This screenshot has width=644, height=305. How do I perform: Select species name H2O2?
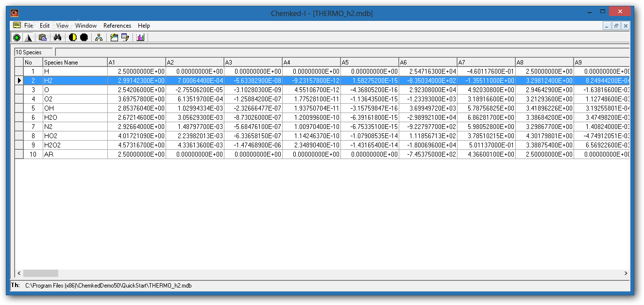click(75, 145)
